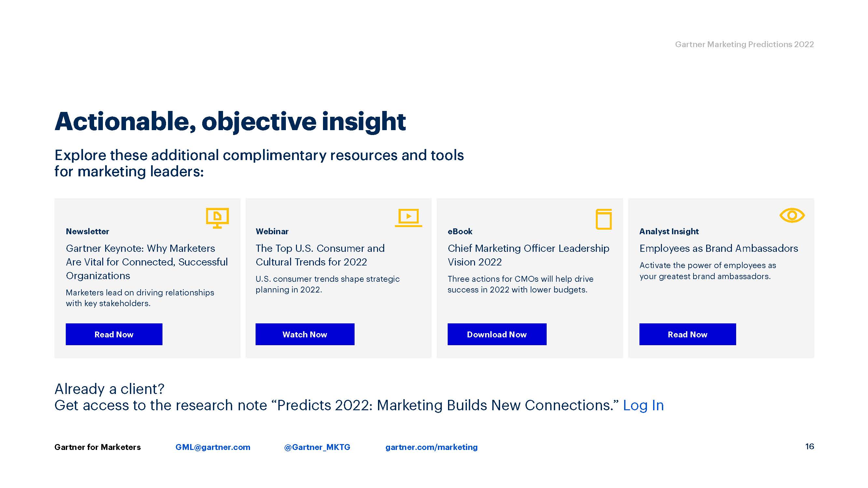This screenshot has width=868, height=488.
Task: Click the Gartner Marketing Predictions 2022 header
Action: point(744,45)
